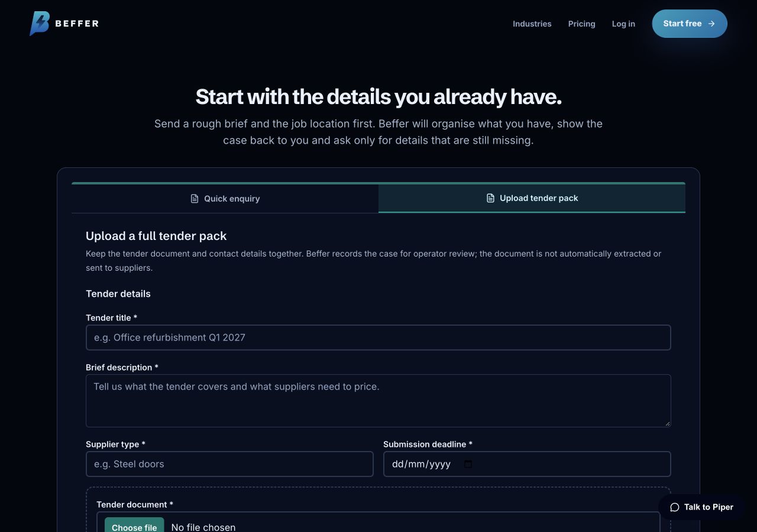Click into the Brief description textarea
This screenshot has width=757, height=532.
378,401
